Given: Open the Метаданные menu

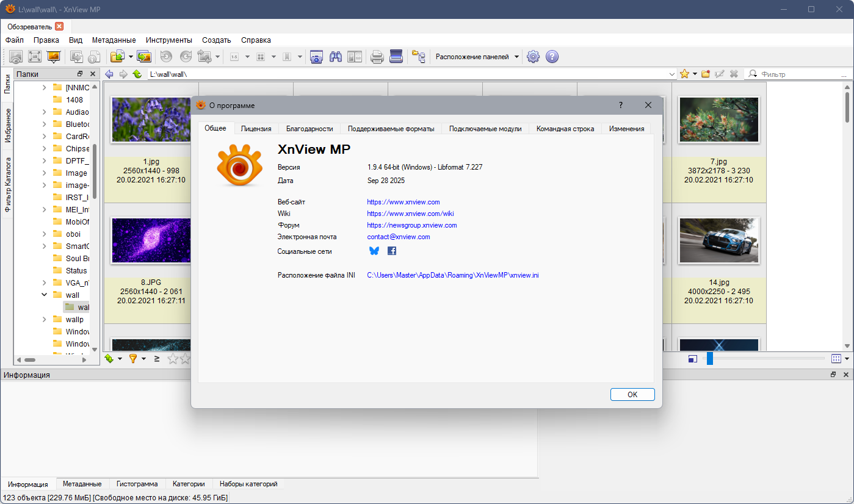Looking at the screenshot, I should (115, 40).
